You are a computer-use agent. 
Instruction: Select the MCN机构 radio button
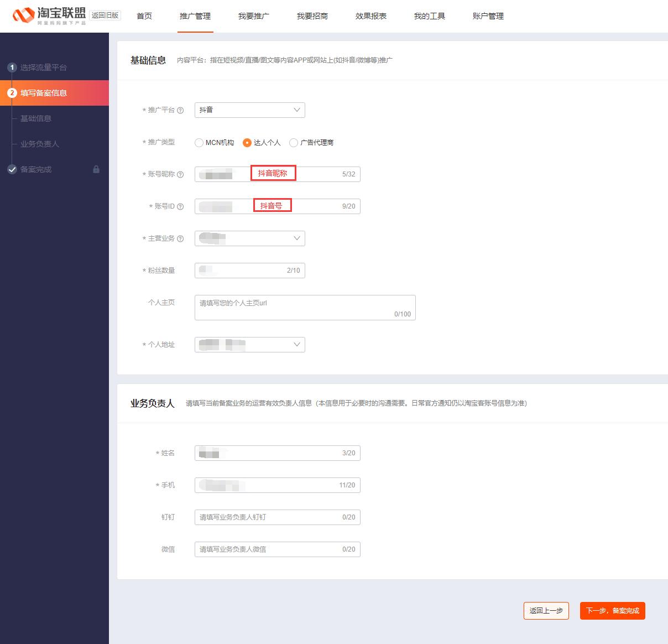[199, 143]
